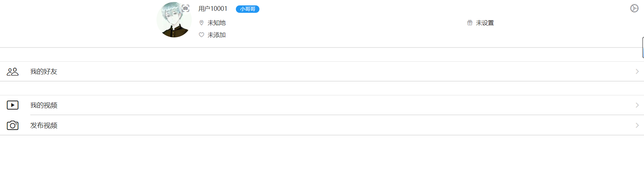644x190 pixels.
Task: Open the 我的视频 menu entry
Action: [x=44, y=105]
